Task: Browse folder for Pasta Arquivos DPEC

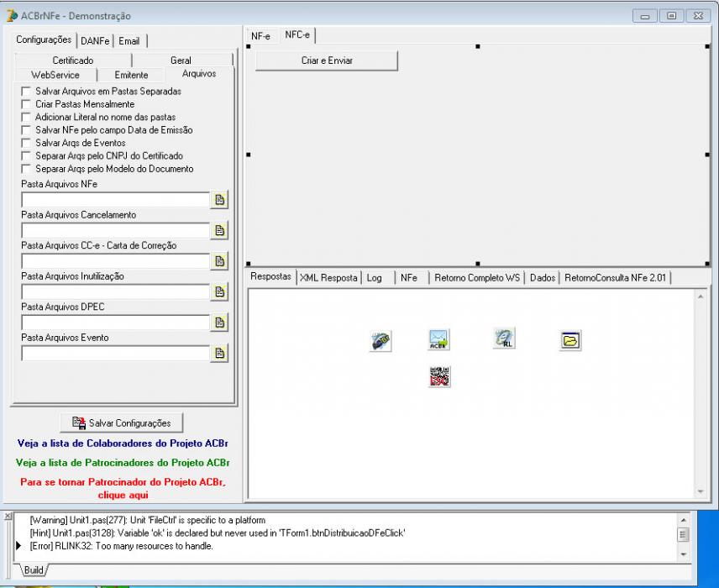Action: click(x=219, y=323)
